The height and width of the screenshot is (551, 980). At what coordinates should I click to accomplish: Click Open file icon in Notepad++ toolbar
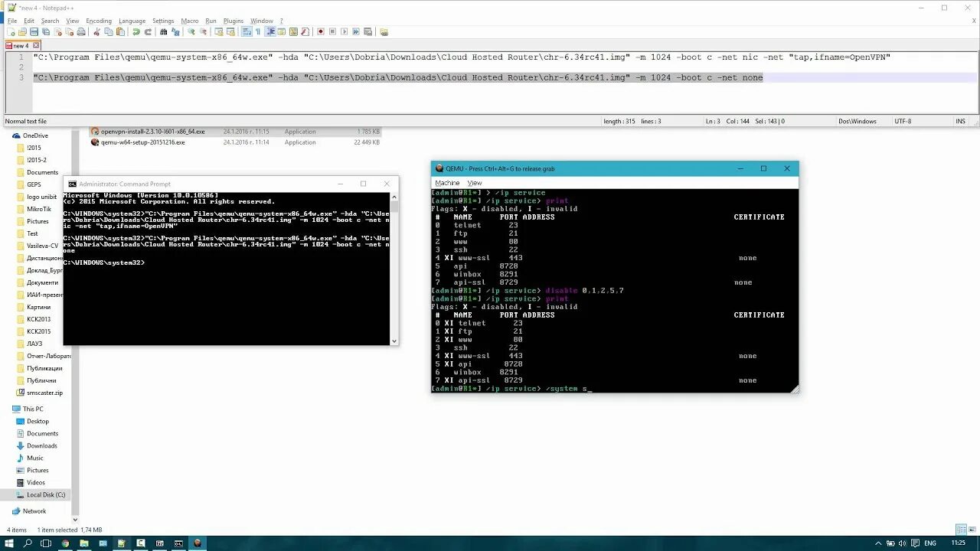tap(22, 31)
